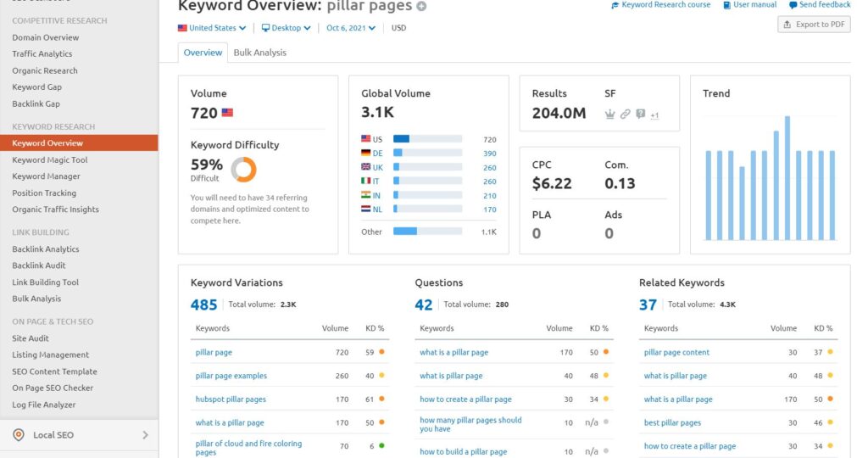Click the UK volume value 260
The width and height of the screenshot is (868, 458).
pos(489,168)
